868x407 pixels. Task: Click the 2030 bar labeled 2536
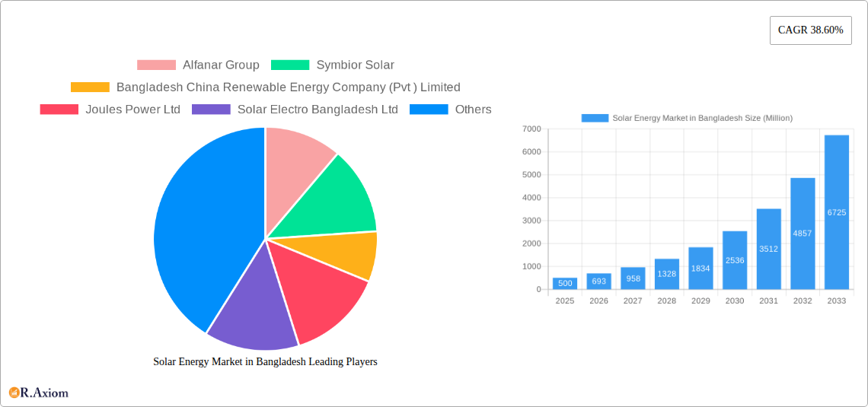(x=735, y=260)
